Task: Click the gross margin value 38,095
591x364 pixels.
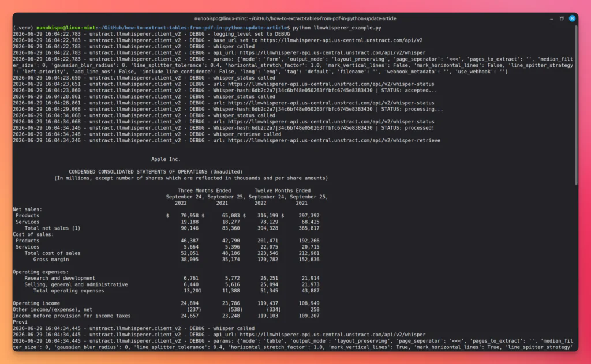Action: click(x=189, y=260)
